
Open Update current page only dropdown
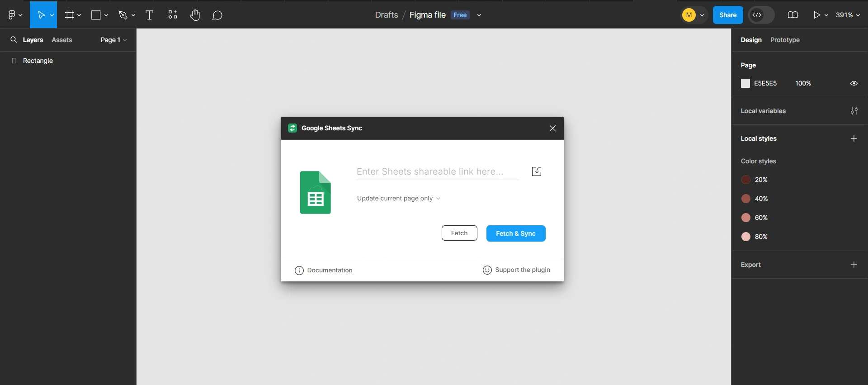[398, 198]
